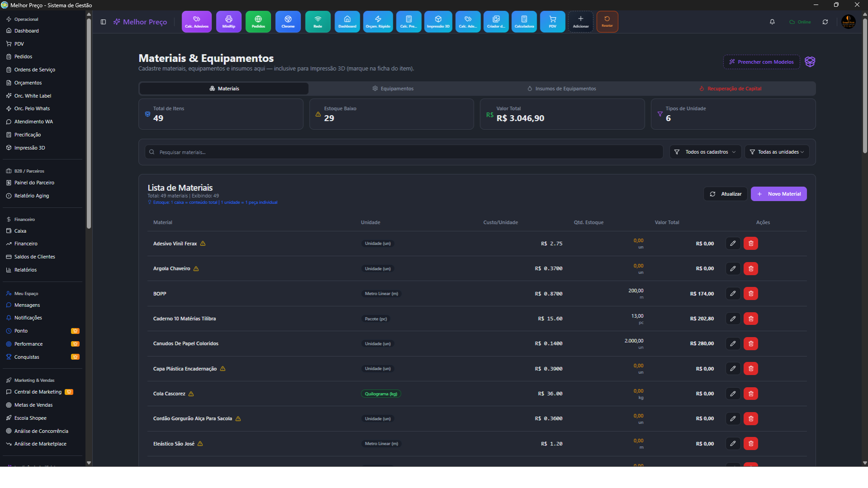Open the PDV cart shortcut tile
The height and width of the screenshot is (488, 868).
coord(552,22)
